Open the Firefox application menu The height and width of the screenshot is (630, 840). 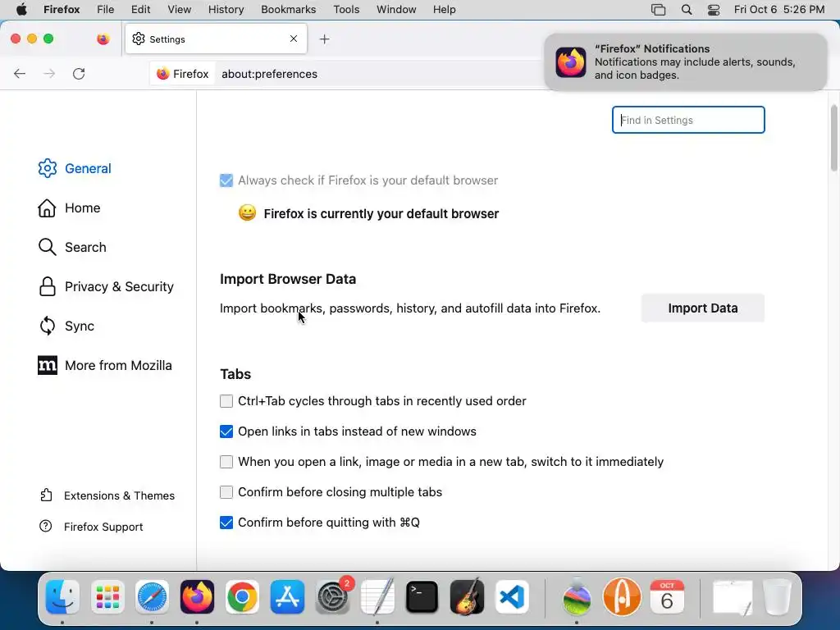(x=62, y=10)
